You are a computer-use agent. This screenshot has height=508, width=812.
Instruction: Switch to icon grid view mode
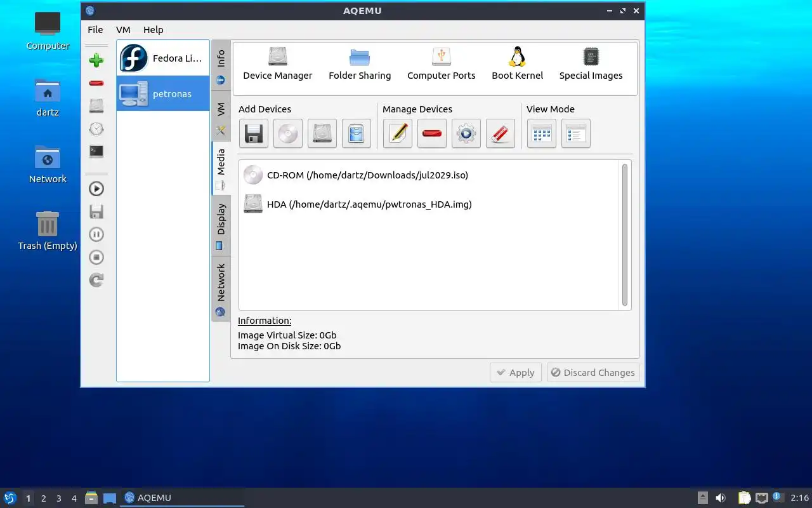point(542,133)
